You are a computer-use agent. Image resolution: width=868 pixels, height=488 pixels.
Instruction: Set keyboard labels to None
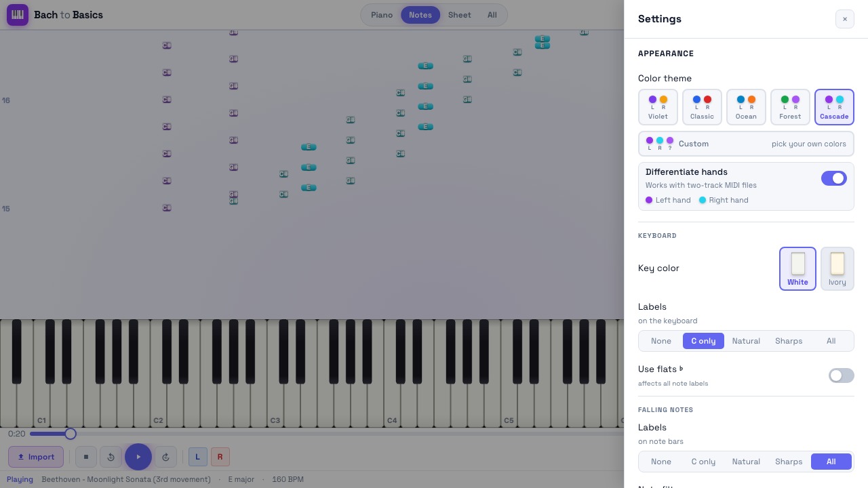pyautogui.click(x=661, y=341)
